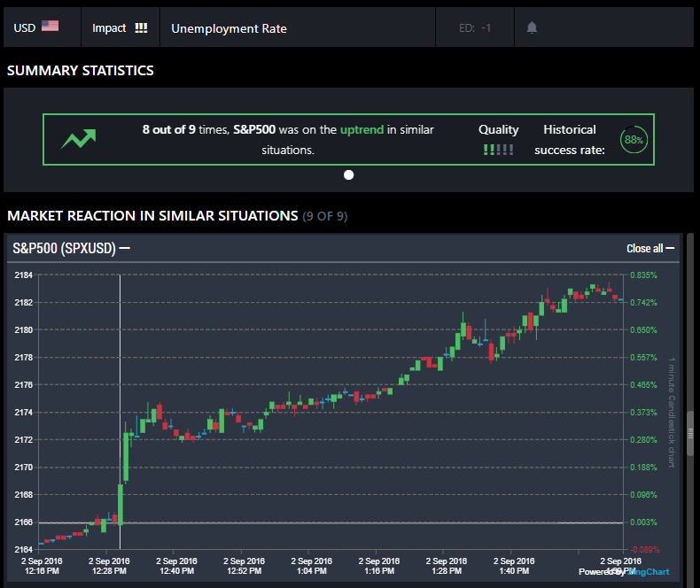Click the Unemployment Rate event title
Screen dimensions: 700x588
coord(229,28)
